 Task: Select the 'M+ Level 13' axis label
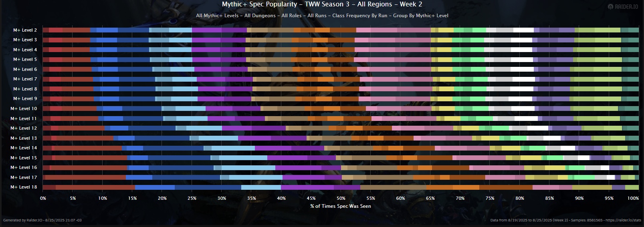[24, 138]
